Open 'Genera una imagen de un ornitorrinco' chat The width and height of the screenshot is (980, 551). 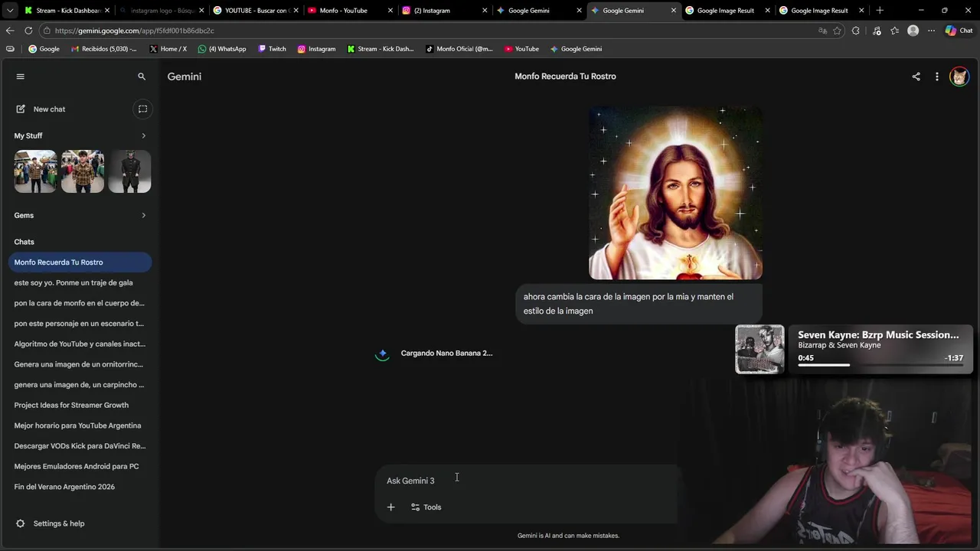click(x=80, y=364)
